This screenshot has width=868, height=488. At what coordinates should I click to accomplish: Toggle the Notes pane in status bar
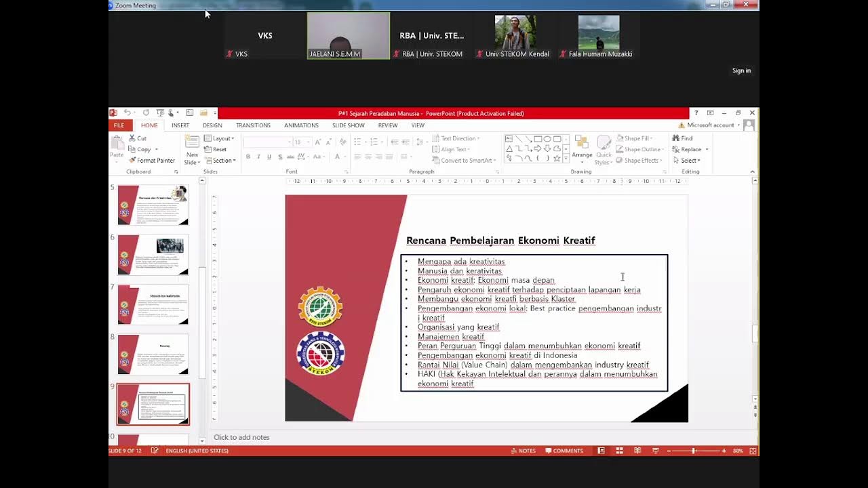(523, 451)
